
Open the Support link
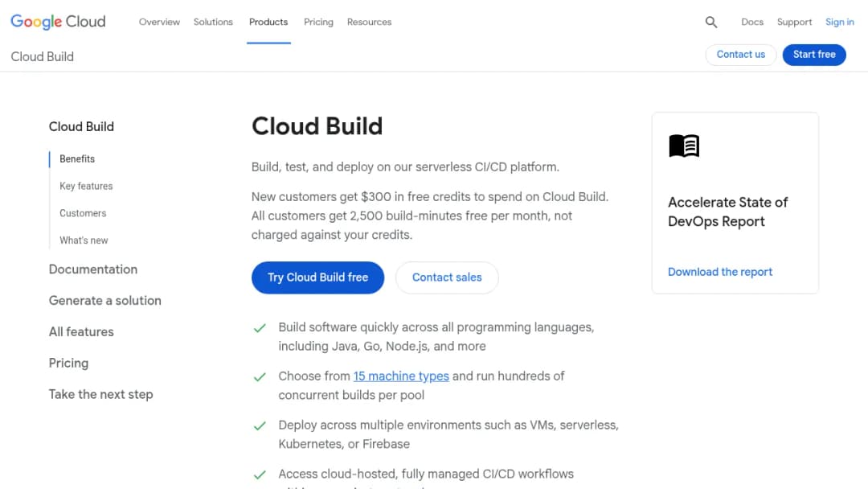tap(794, 23)
